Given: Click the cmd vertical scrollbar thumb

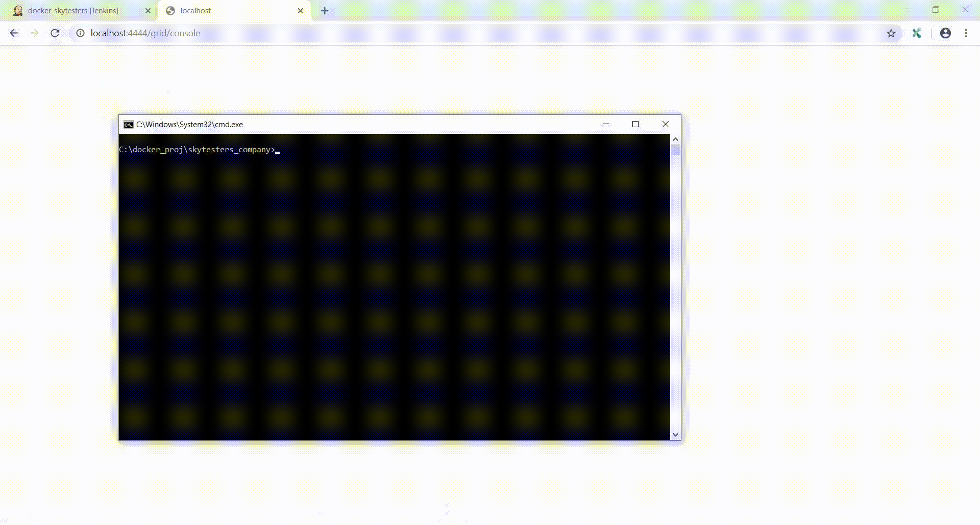Looking at the screenshot, I should tap(675, 150).
